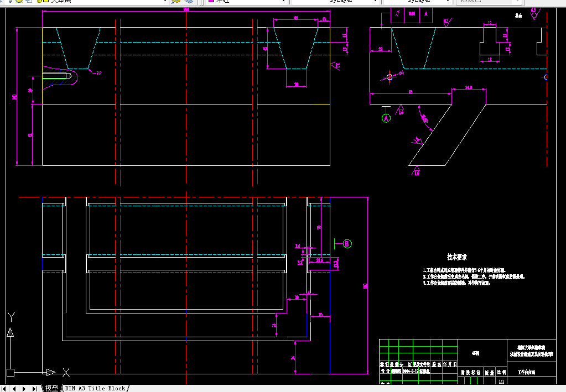Select the 工作台台面 title block text
The width and height of the screenshot is (566, 392).
tap(526, 372)
